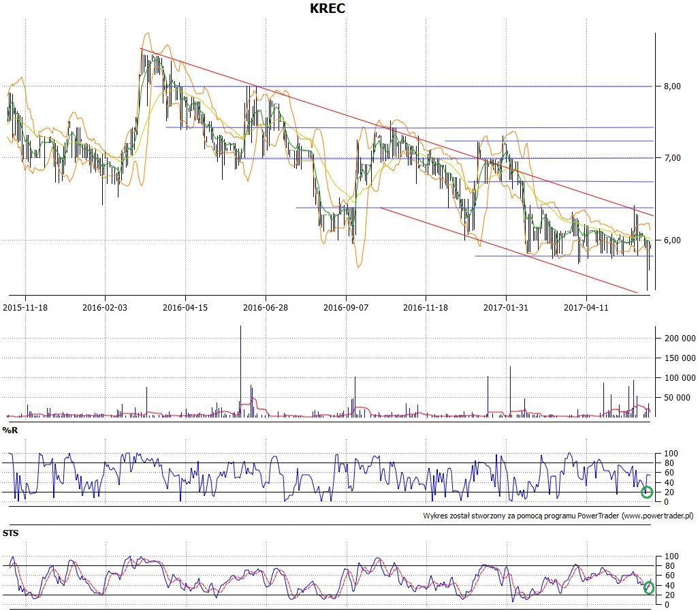Click the 2016-04-15 date label
Viewport: 700px width, 611px height.
click(185, 307)
